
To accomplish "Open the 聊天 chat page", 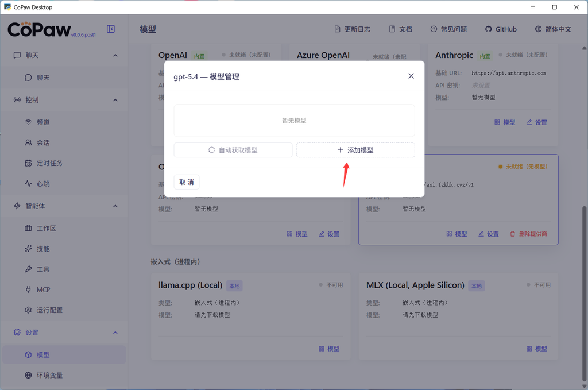I will click(64, 78).
